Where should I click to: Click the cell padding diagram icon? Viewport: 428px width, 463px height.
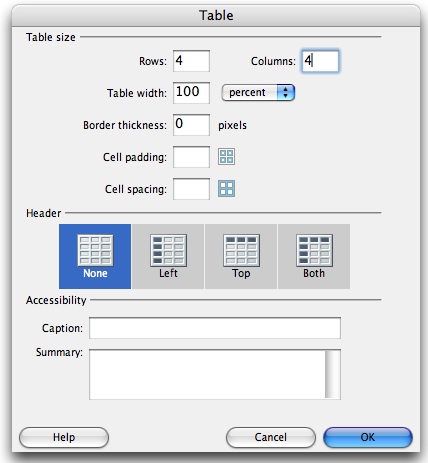coord(226,157)
